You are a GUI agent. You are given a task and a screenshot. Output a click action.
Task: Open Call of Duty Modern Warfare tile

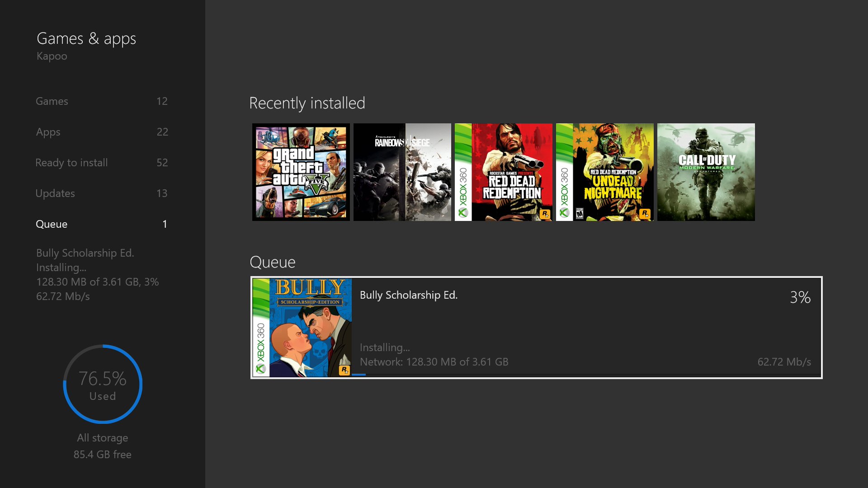pos(706,172)
